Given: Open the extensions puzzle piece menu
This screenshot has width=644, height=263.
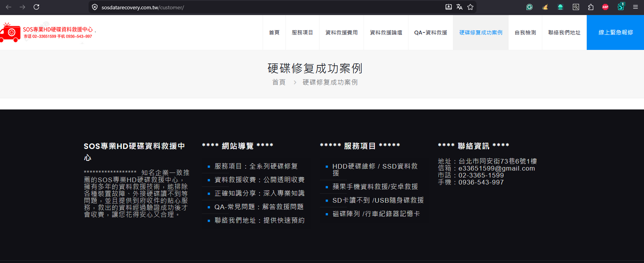Looking at the screenshot, I should (591, 7).
